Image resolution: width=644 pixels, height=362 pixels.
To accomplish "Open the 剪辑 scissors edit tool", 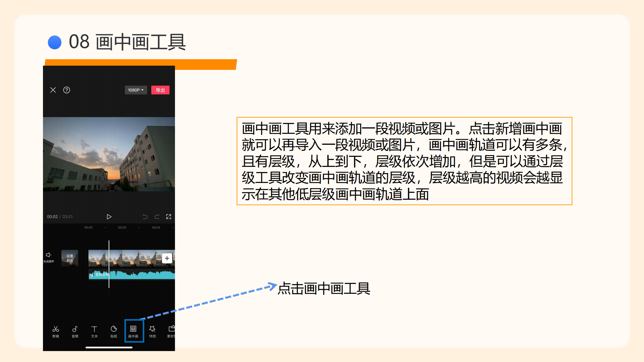I will click(x=56, y=332).
